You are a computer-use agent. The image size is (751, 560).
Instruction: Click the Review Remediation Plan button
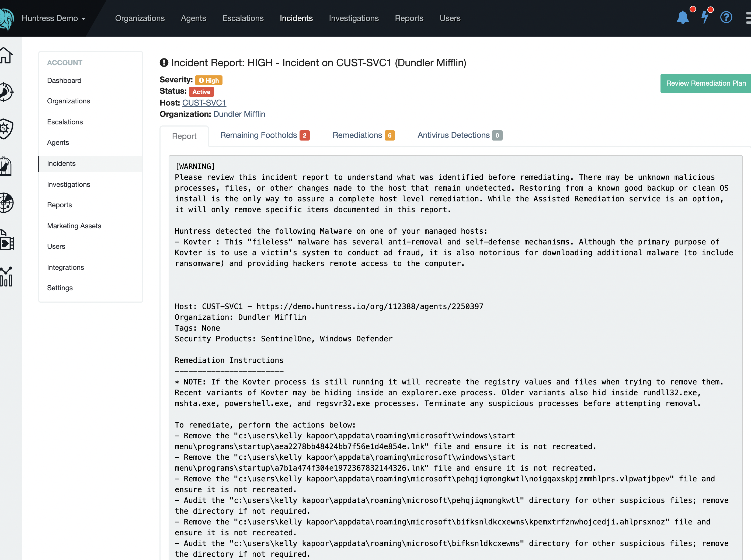(x=705, y=83)
